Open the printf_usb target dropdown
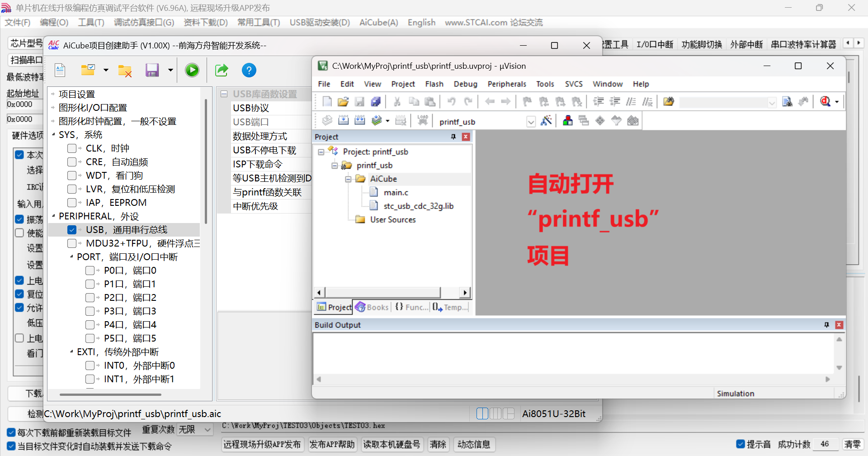 (531, 122)
